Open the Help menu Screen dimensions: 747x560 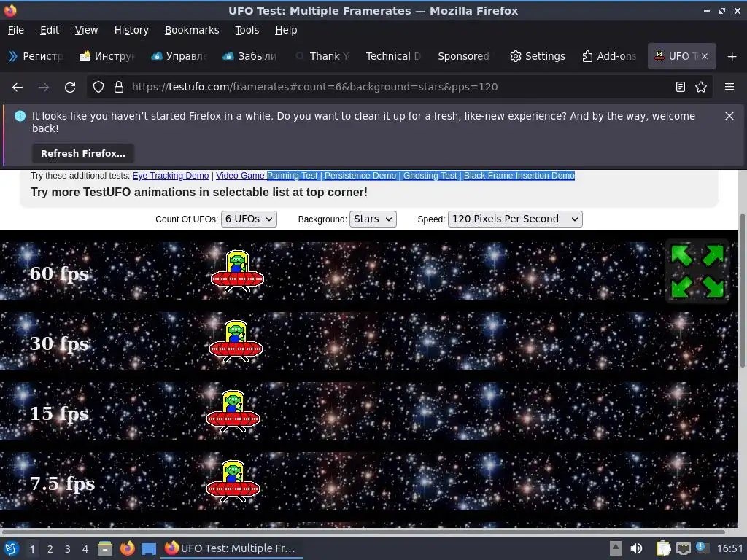click(x=286, y=30)
